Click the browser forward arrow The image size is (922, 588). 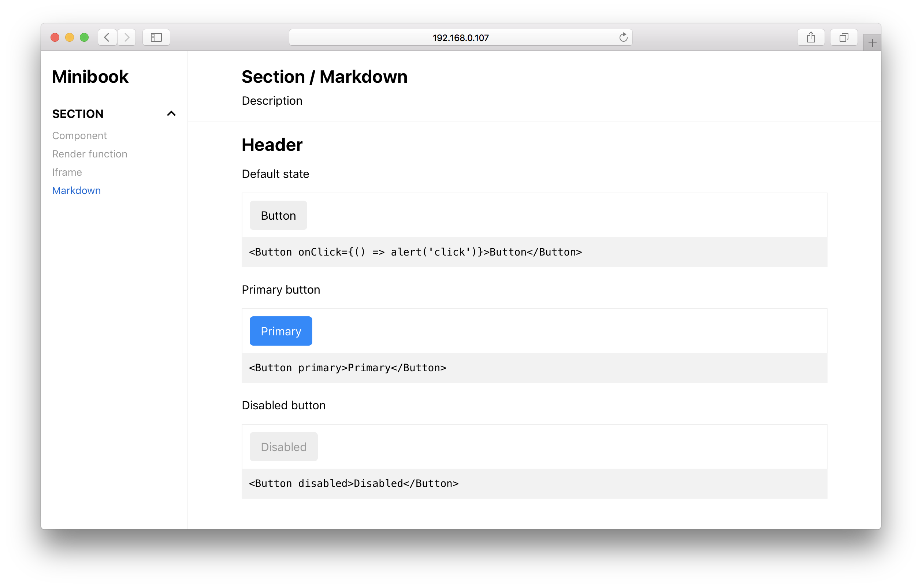[127, 37]
